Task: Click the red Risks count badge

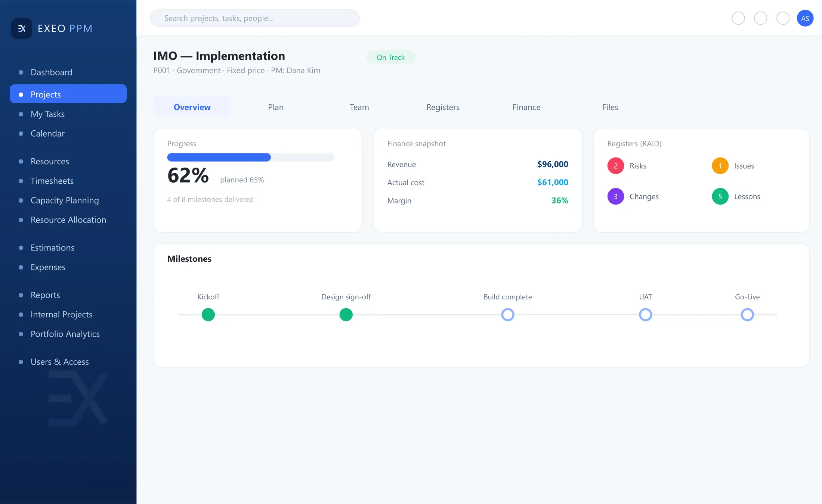Action: click(615, 166)
